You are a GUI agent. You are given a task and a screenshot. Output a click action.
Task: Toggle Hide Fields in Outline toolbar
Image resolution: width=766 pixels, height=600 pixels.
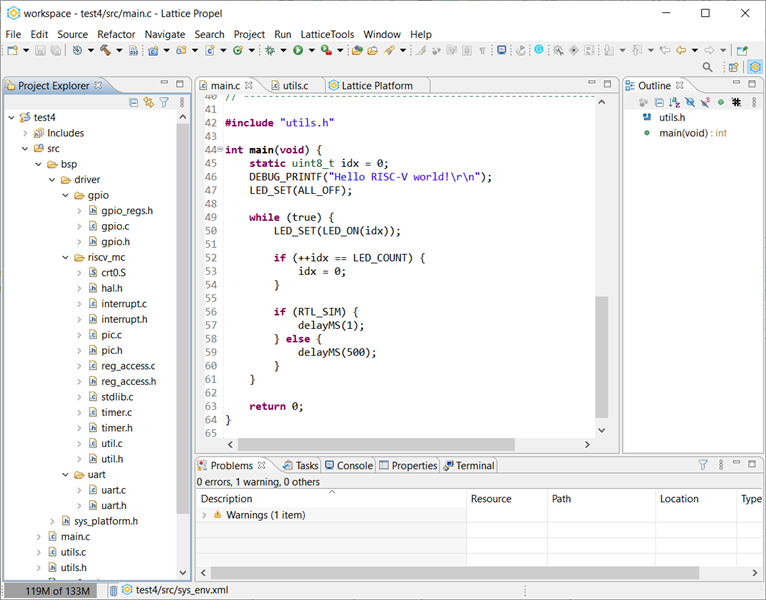689,102
